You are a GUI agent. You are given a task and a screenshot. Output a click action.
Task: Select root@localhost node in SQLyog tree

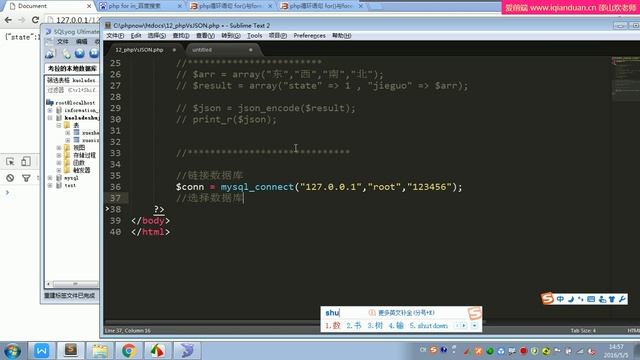point(75,102)
